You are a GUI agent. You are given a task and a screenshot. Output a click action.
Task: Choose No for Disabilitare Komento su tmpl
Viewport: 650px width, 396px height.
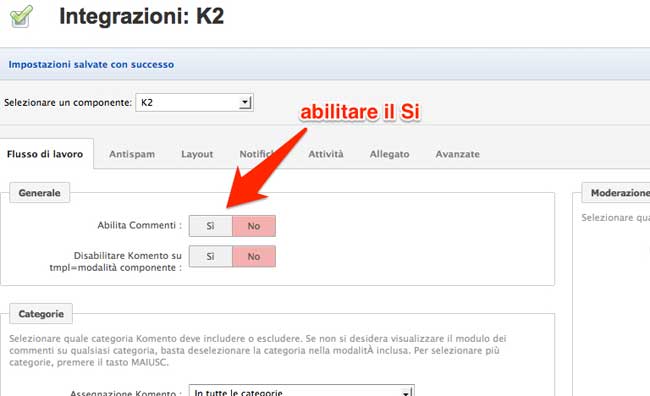254,256
